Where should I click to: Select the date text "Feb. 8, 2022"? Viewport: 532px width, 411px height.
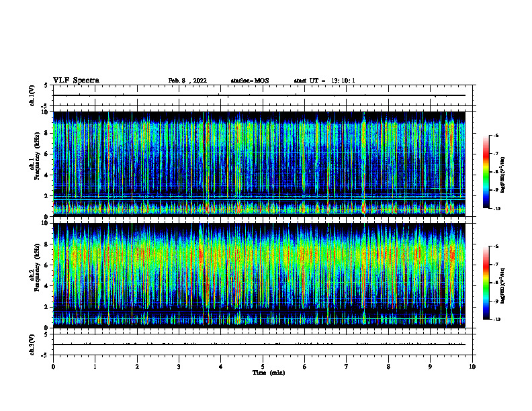tap(187, 81)
